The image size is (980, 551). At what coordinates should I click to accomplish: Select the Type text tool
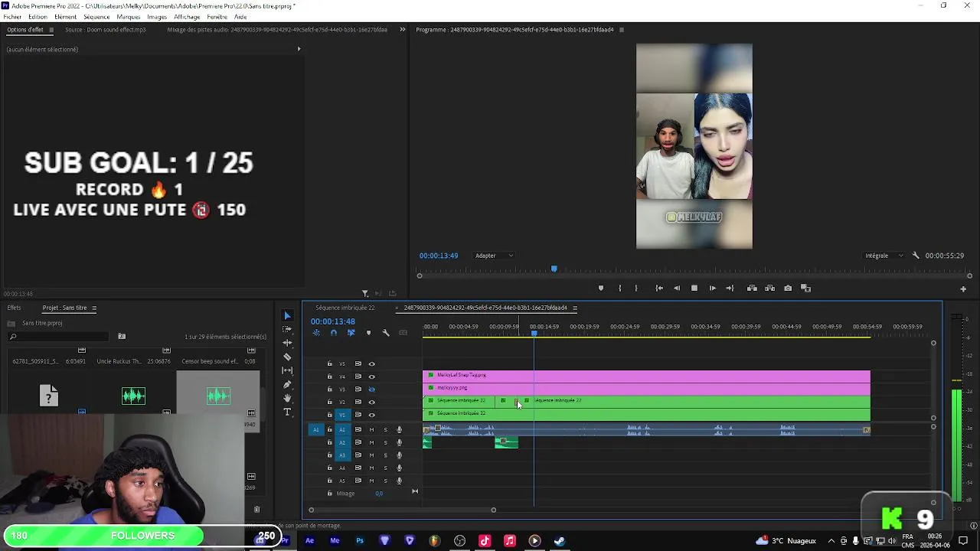[287, 412]
